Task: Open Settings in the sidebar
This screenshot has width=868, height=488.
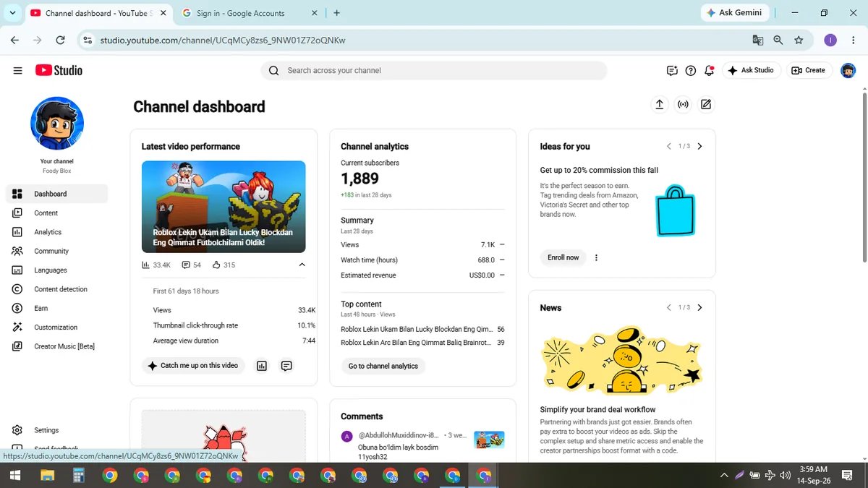Action: [x=57, y=430]
